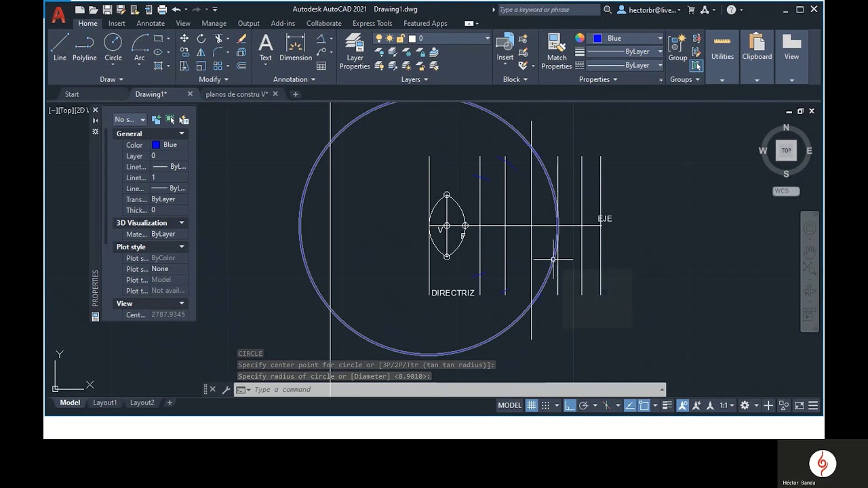Click the Table icon in Annotation panel
Screen dimensions: 868x488
coord(321,66)
